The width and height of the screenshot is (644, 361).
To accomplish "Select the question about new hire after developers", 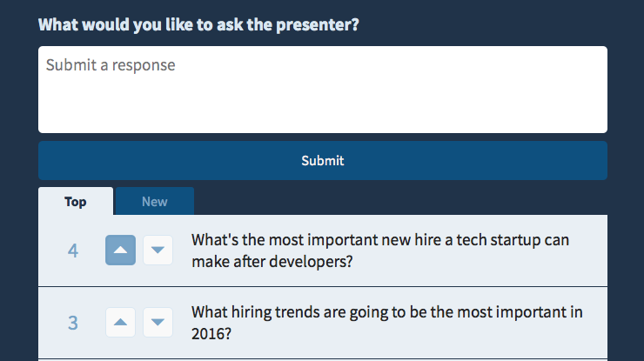I will [380, 251].
